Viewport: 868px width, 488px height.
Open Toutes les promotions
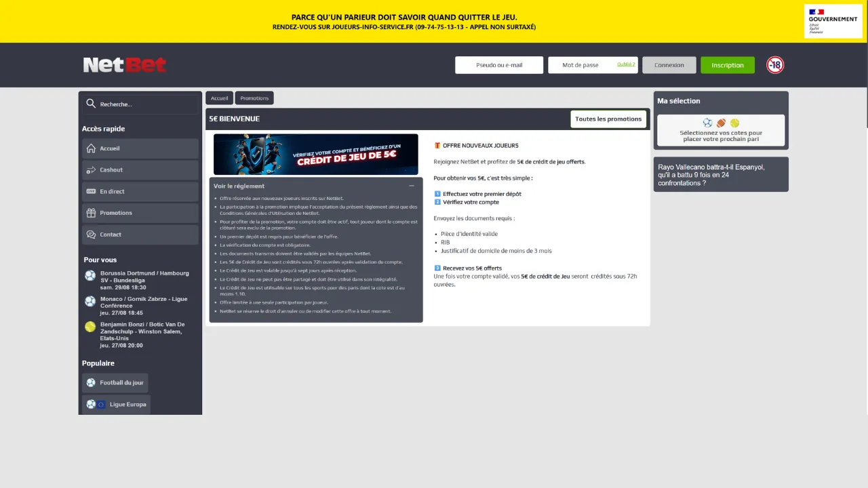coord(608,119)
